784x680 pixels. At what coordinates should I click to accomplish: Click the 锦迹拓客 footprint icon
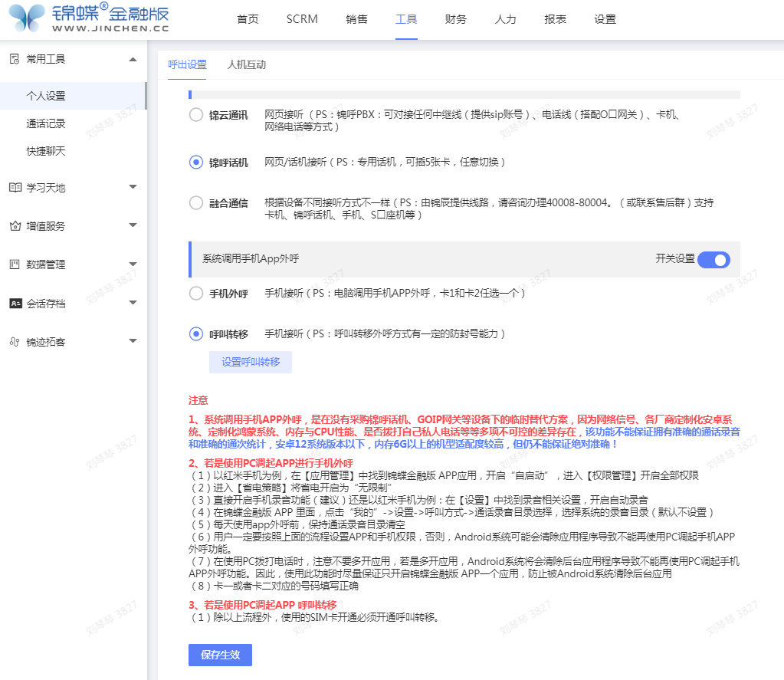click(x=15, y=342)
